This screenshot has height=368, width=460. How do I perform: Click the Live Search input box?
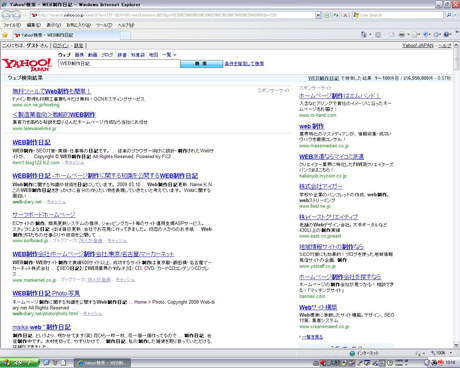[x=399, y=15]
